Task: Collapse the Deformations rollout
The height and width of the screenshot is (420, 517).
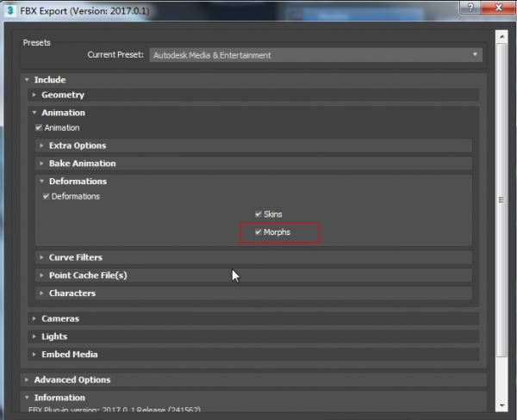Action: click(x=41, y=182)
